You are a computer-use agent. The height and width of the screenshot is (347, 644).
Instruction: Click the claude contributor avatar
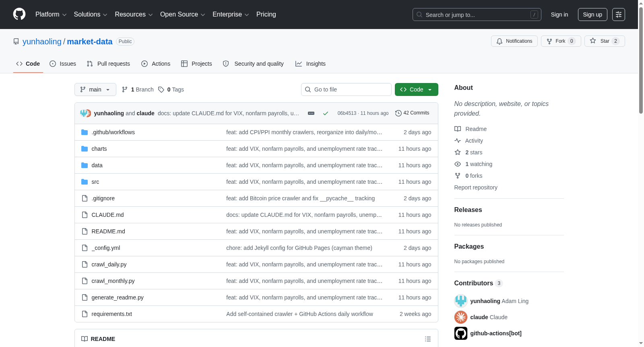[461, 317]
